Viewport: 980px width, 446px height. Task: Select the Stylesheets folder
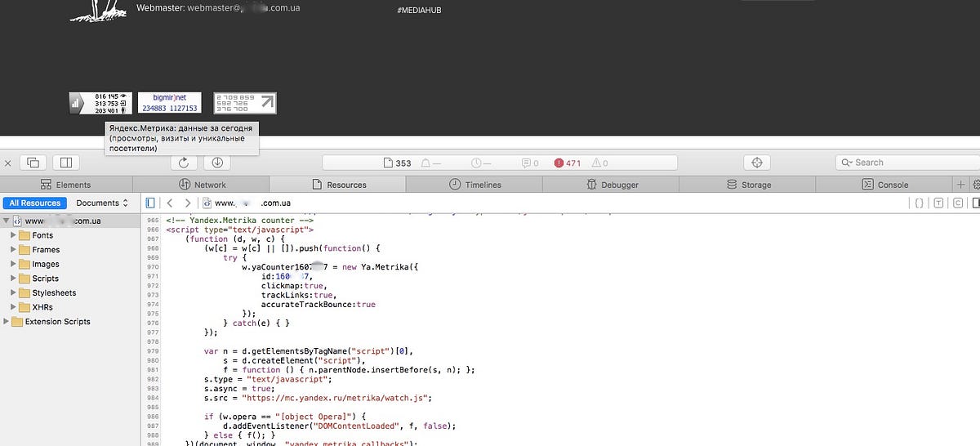(47, 292)
